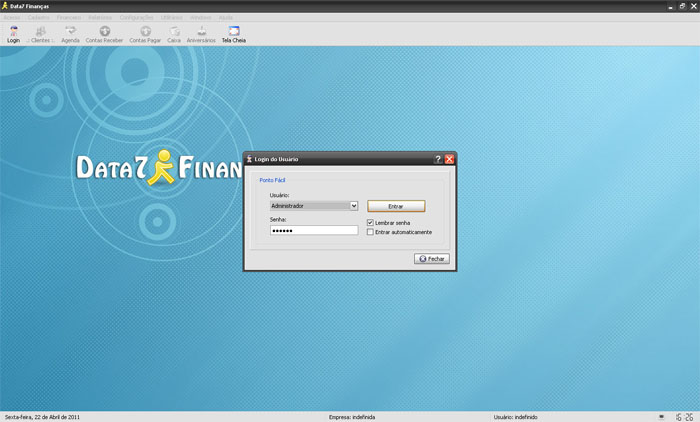This screenshot has width=700, height=422.
Task: Restore the main window size
Action: (x=682, y=6)
